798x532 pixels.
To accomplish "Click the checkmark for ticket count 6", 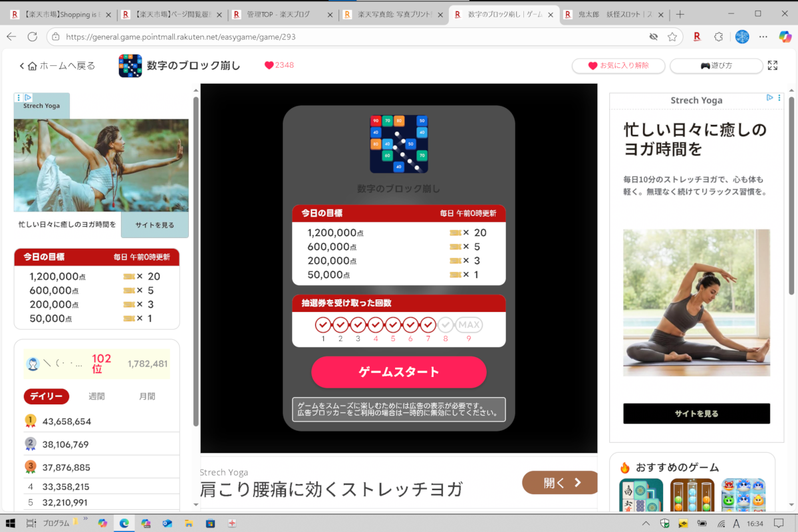I will point(410,325).
